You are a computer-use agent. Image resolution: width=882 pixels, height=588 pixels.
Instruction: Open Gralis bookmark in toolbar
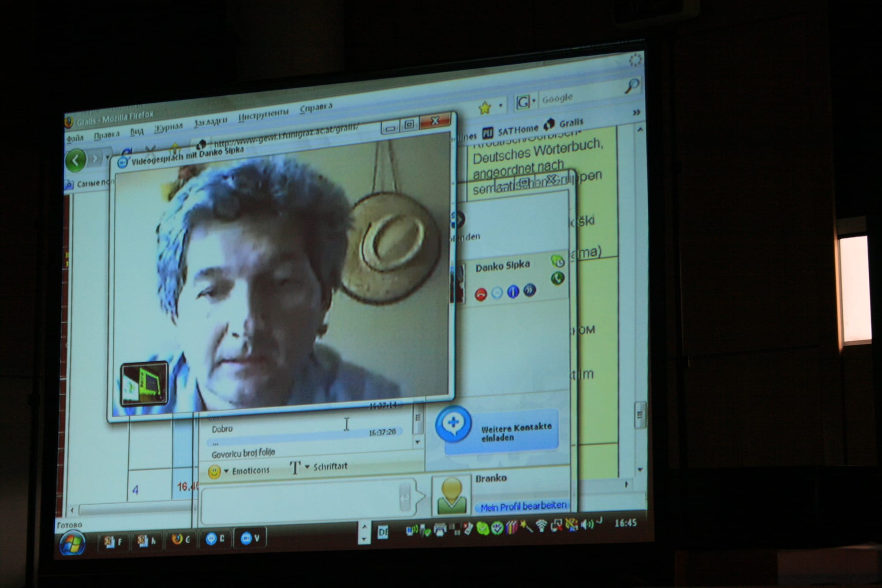coord(563,124)
